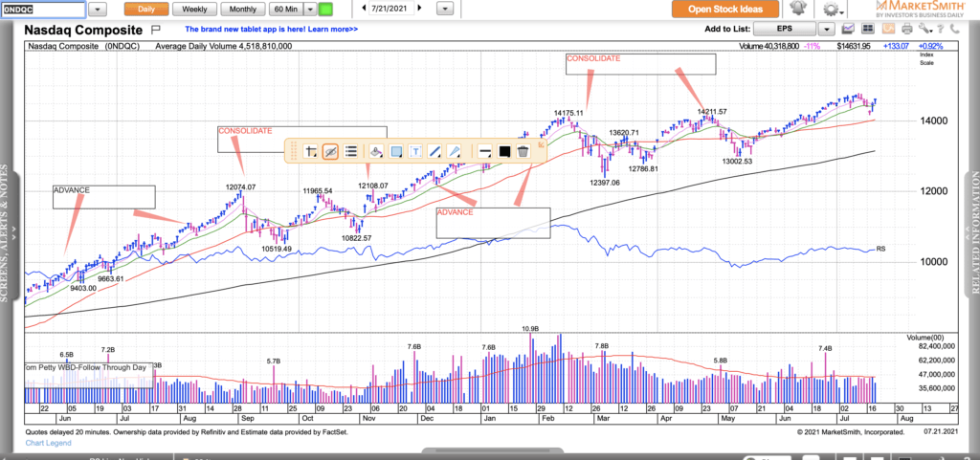Open the black color swatch picker
The height and width of the screenshot is (460, 980).
(x=504, y=151)
